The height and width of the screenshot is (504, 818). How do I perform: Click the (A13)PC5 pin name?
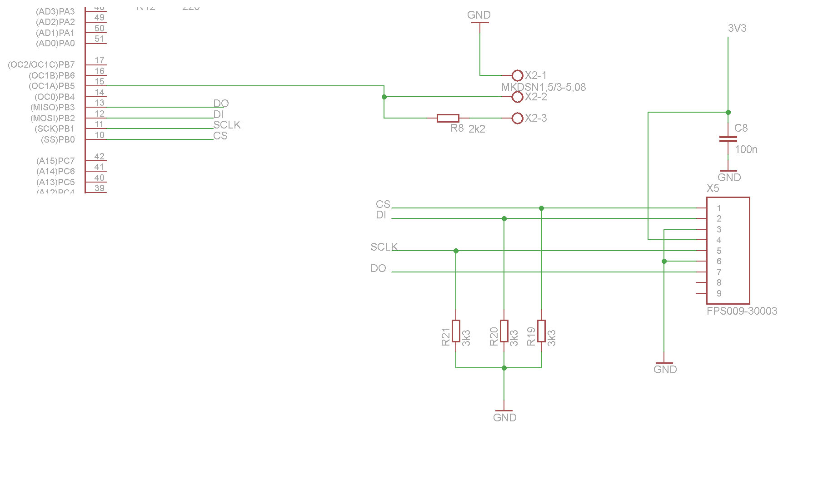(55, 182)
